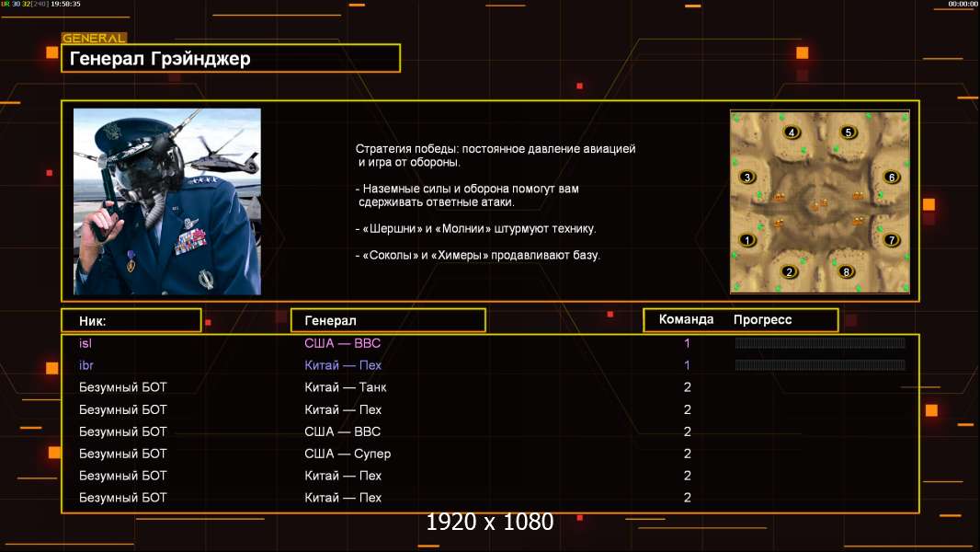Image resolution: width=980 pixels, height=552 pixels.
Task: Click the Ник: column header
Action: coord(131,321)
